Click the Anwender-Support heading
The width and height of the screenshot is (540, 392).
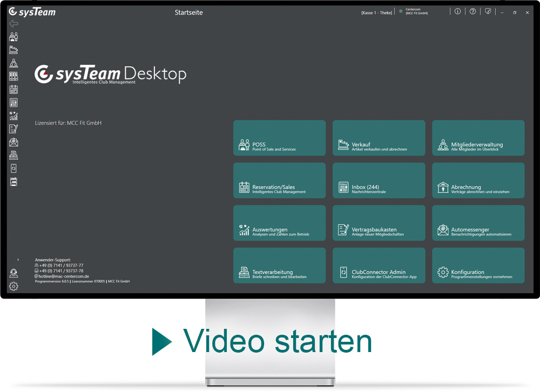(x=53, y=260)
